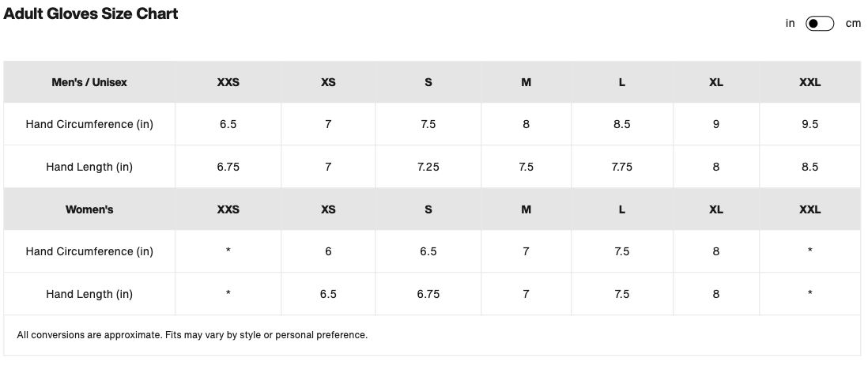Click the conversions disclaimer footnote text
Screen dimensions: 868x373
click(192, 335)
